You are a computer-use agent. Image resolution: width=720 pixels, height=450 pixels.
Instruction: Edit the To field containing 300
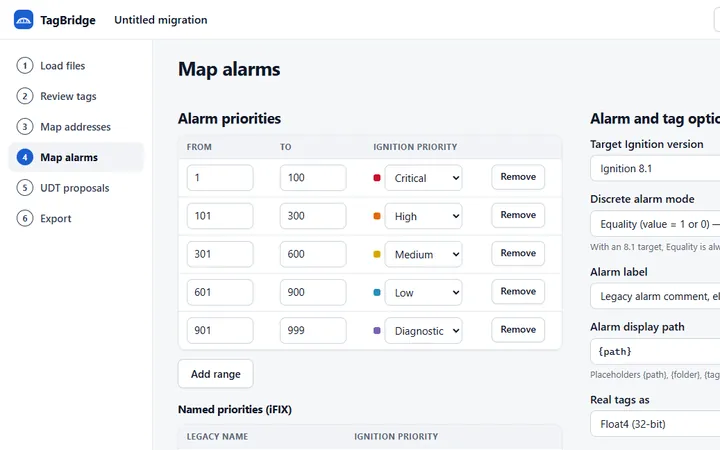point(313,216)
